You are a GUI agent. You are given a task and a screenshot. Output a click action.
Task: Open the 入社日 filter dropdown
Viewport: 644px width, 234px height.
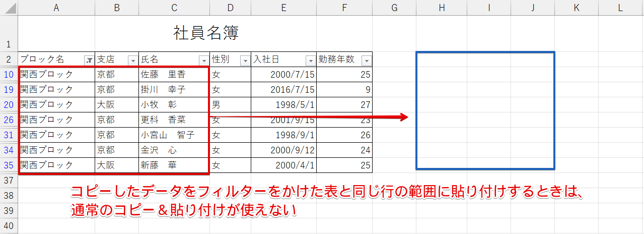point(311,60)
